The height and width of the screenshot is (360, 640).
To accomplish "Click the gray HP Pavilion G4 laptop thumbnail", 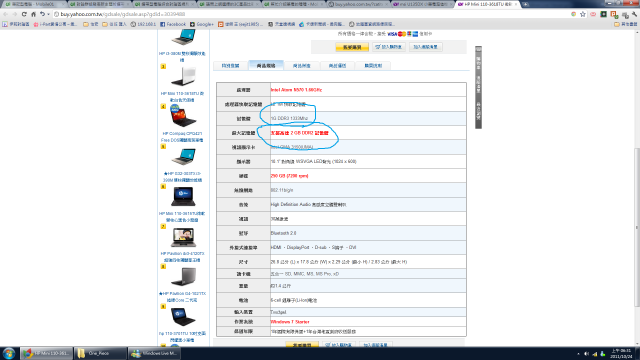I will [183, 277].
